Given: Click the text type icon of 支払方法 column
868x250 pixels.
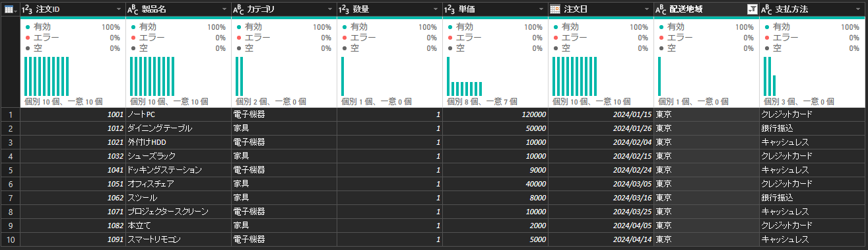Looking at the screenshot, I should (766, 9).
